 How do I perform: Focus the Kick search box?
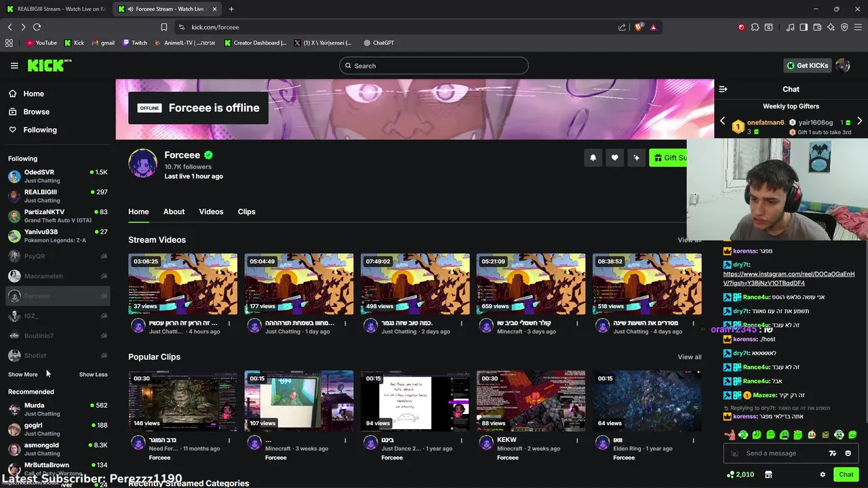[434, 66]
